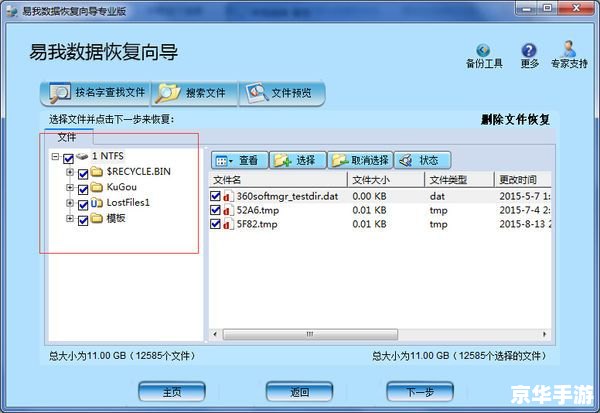Click the dat file type cell
Image resolution: width=600 pixels, height=413 pixels.
[437, 197]
